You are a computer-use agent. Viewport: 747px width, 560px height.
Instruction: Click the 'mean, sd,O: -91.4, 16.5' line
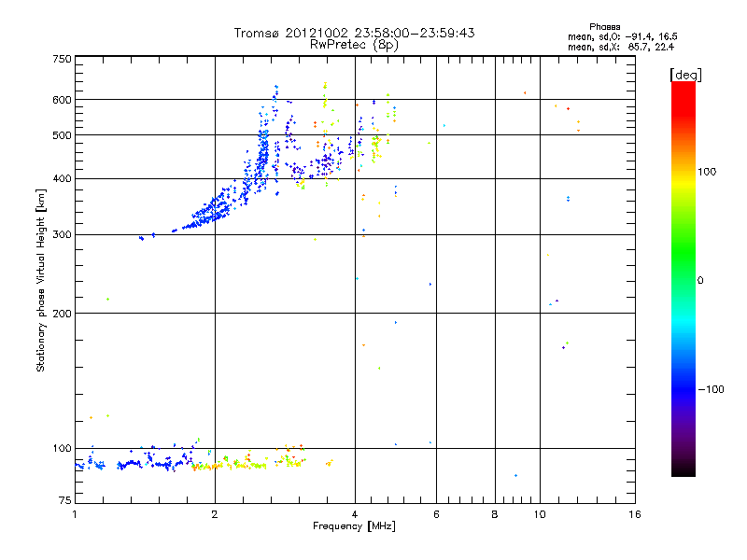click(x=622, y=36)
